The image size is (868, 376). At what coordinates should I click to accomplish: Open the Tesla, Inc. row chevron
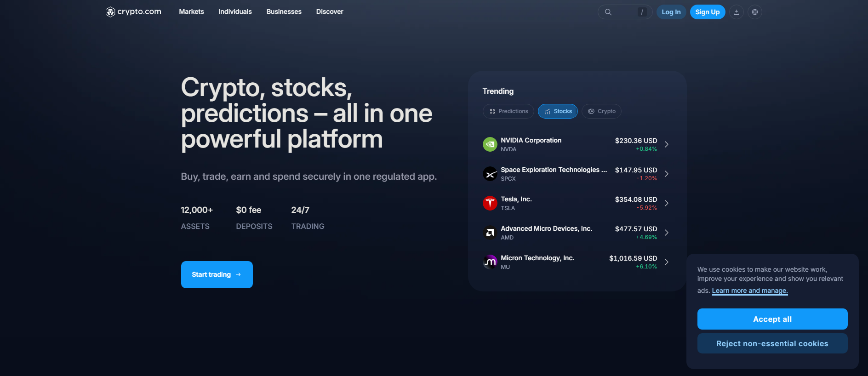point(667,203)
